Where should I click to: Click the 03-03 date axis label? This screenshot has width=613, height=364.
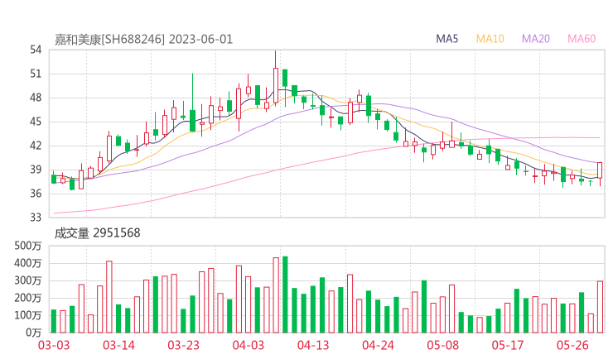tap(54, 345)
